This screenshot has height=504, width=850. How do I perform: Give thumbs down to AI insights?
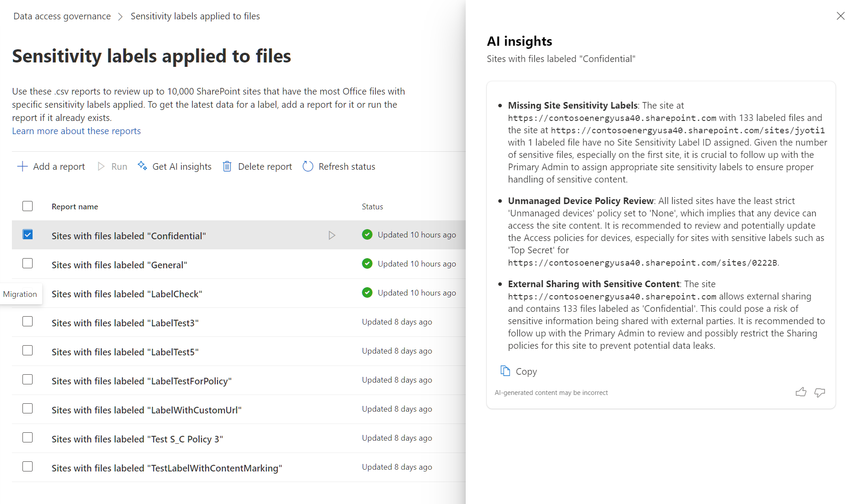pos(820,392)
